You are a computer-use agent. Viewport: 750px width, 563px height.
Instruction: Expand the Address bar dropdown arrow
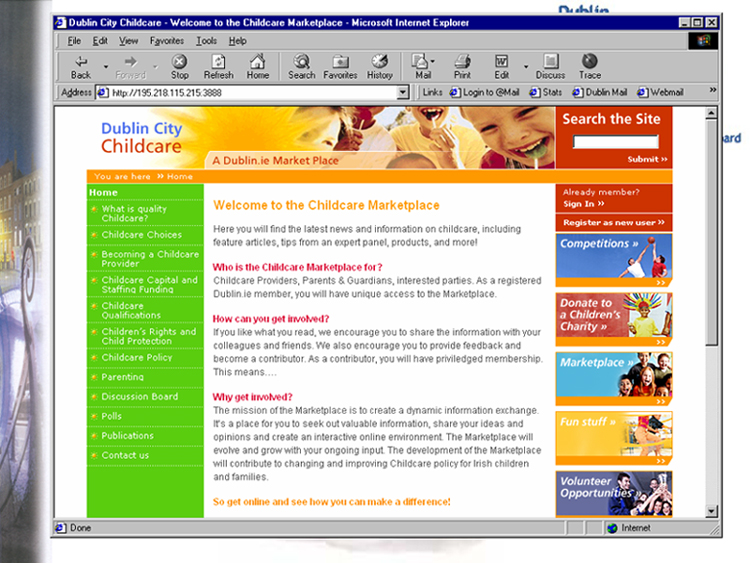pyautogui.click(x=403, y=92)
